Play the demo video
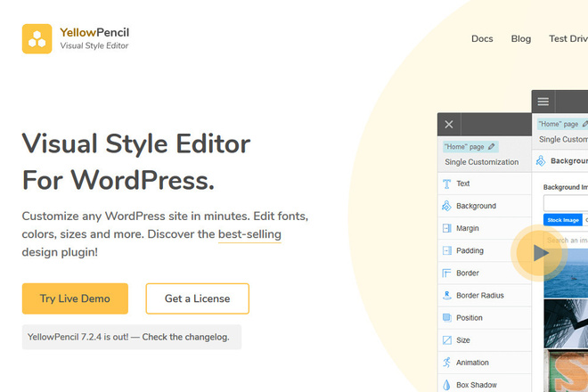 540,253
